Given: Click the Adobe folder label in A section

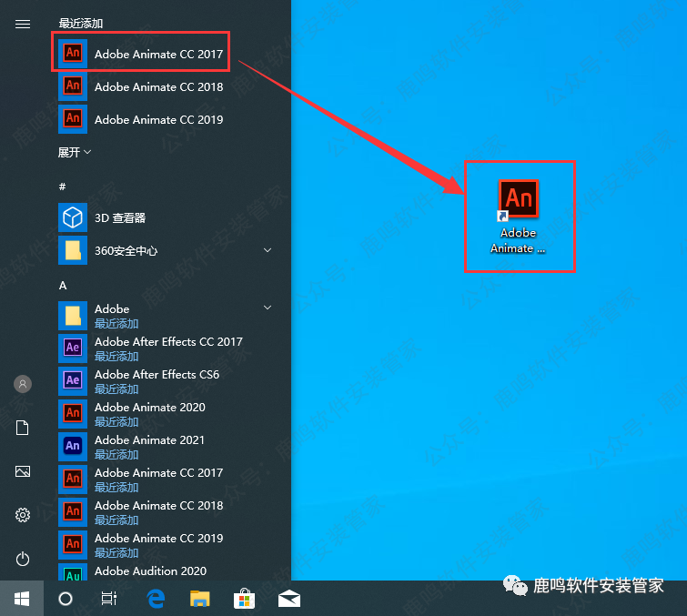Looking at the screenshot, I should pyautogui.click(x=112, y=308).
